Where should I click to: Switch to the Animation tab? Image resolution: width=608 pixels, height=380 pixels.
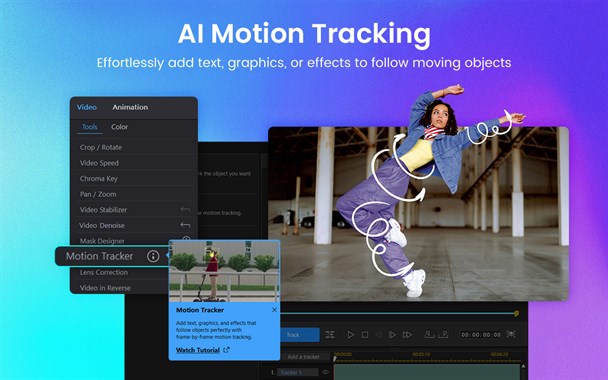[x=130, y=107]
